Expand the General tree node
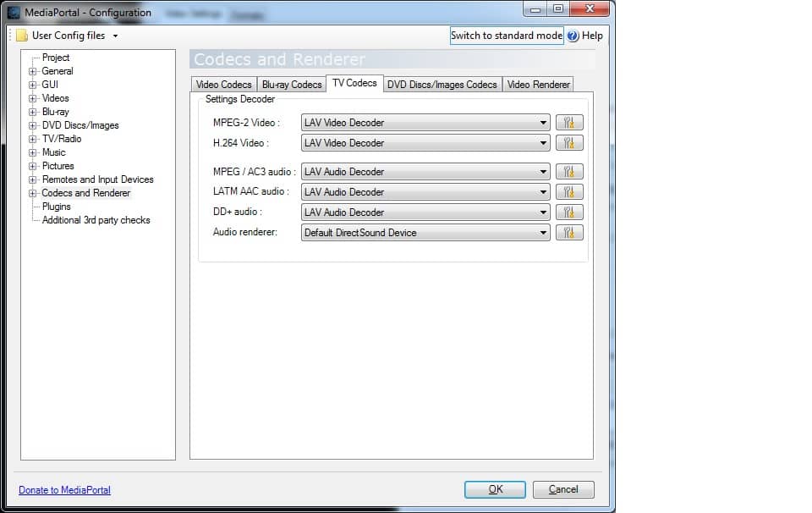 33,71
